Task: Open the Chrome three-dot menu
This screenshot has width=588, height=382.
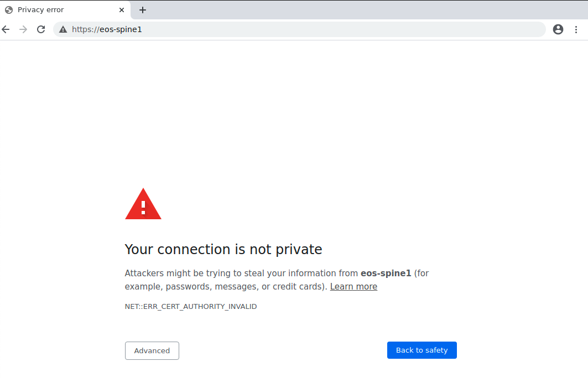Action: point(576,29)
